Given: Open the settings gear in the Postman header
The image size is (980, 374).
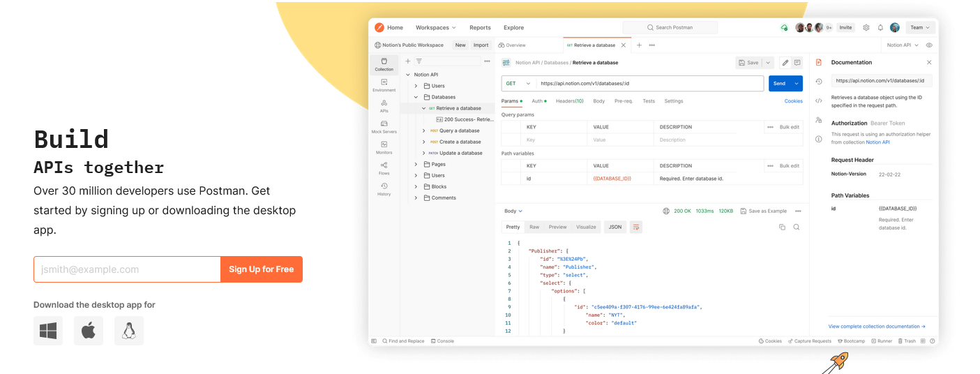Looking at the screenshot, I should pos(866,28).
